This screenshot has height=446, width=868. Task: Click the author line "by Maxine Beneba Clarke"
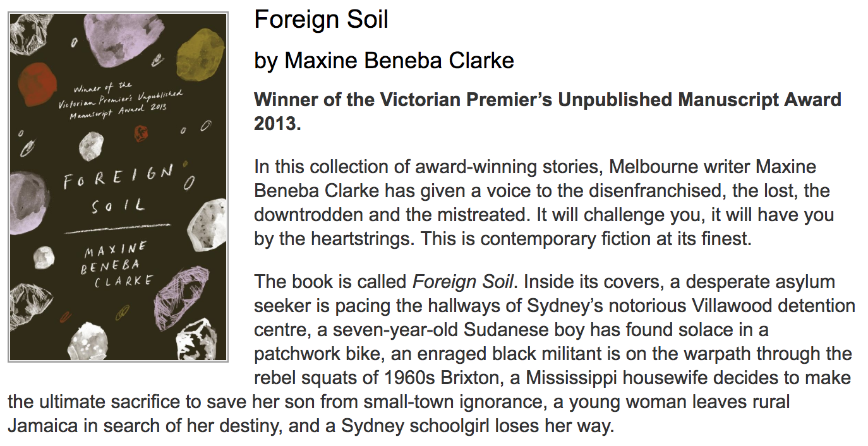coord(384,61)
